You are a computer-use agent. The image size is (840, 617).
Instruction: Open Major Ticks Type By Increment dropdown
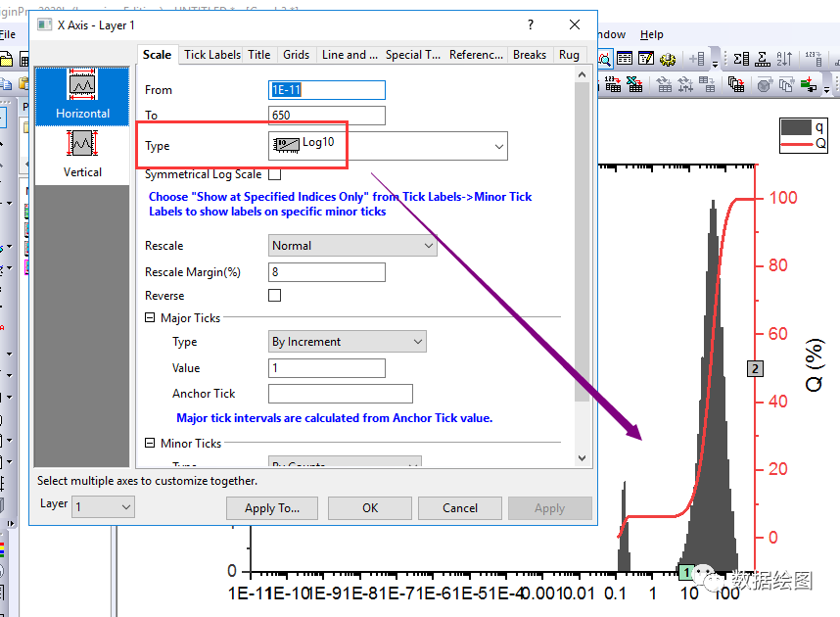point(348,342)
